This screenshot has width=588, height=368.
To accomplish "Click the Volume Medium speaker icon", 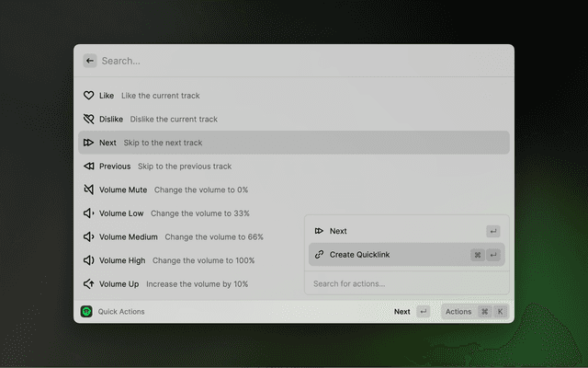I will point(89,237).
